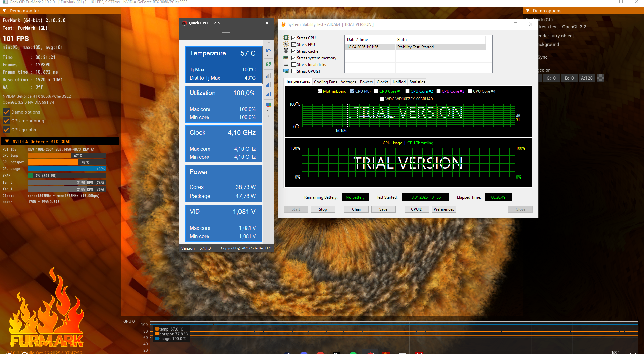Maximize the AIDA64 System Stability Test window

[515, 24]
